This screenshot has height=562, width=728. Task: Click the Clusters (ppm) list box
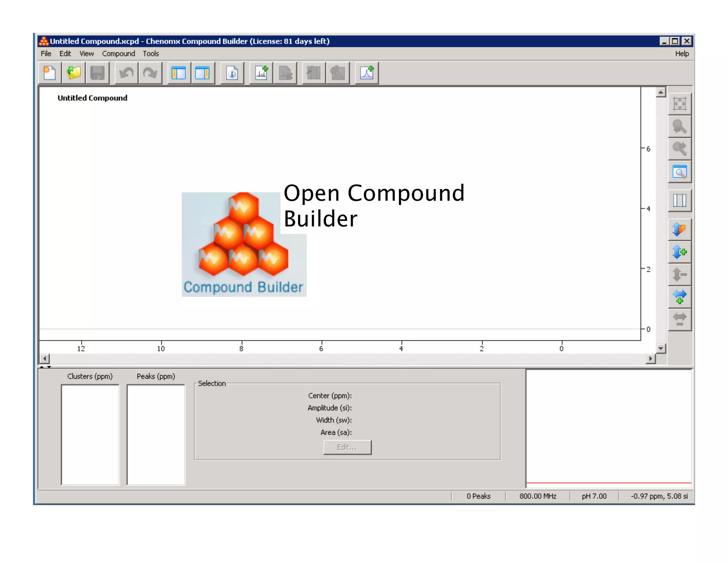point(90,434)
